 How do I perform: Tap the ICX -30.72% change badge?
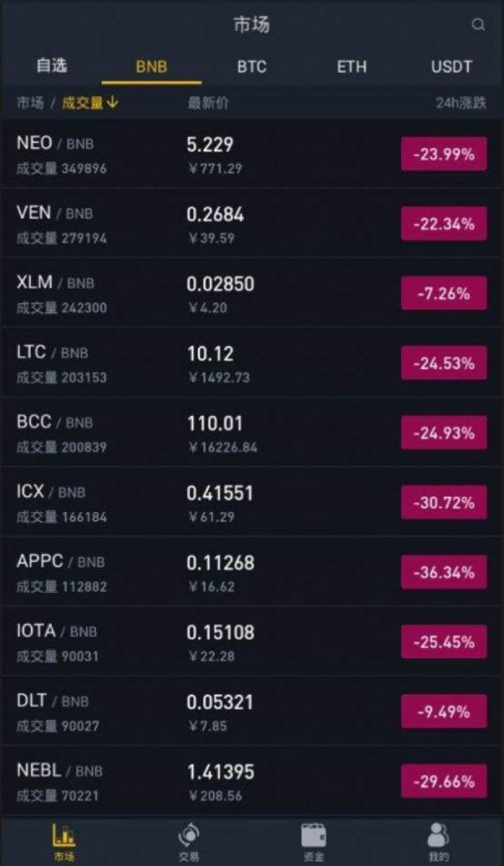click(444, 503)
